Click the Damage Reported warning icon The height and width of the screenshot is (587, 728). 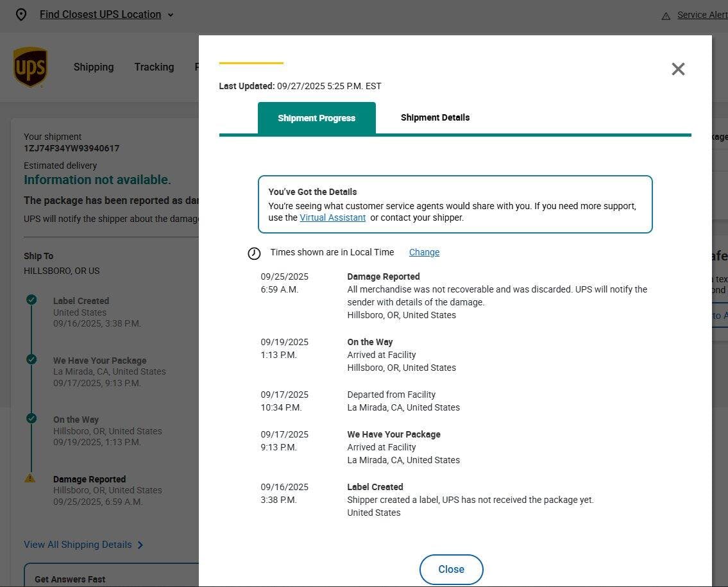pos(30,478)
